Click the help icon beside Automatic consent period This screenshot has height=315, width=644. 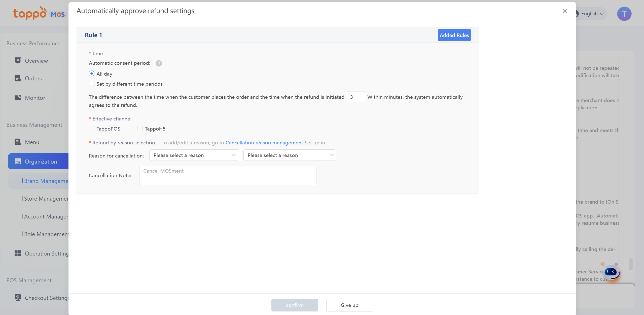tap(159, 63)
